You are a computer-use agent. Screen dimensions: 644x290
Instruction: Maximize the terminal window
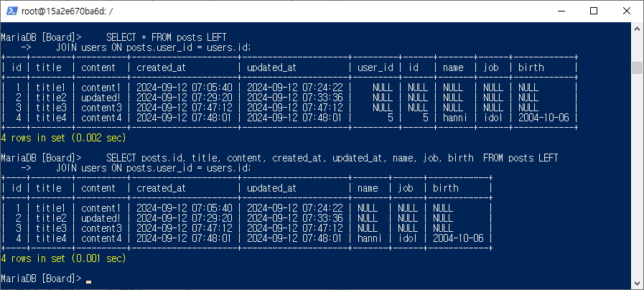[594, 11]
